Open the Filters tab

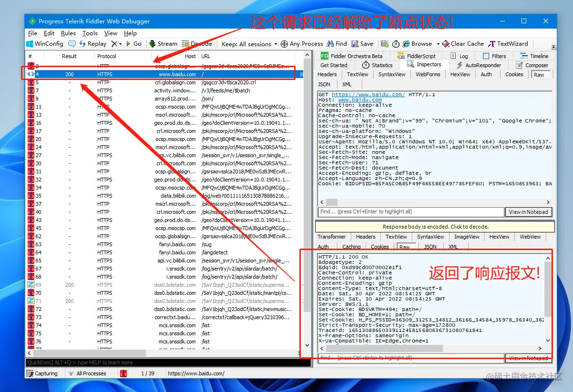click(x=494, y=56)
